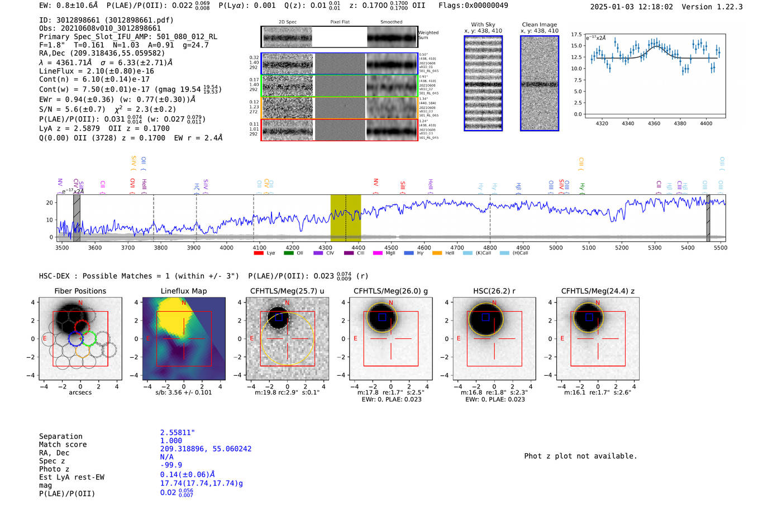782x532 pixels.
Task: Select the blue-bordered 2D spectrum fiber row
Action: [340, 64]
